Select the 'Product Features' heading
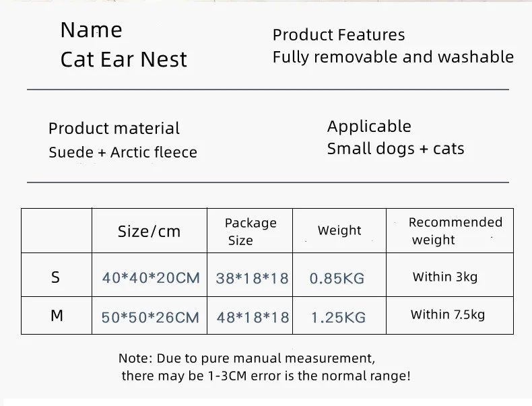The width and height of the screenshot is (532, 406). pos(339,35)
